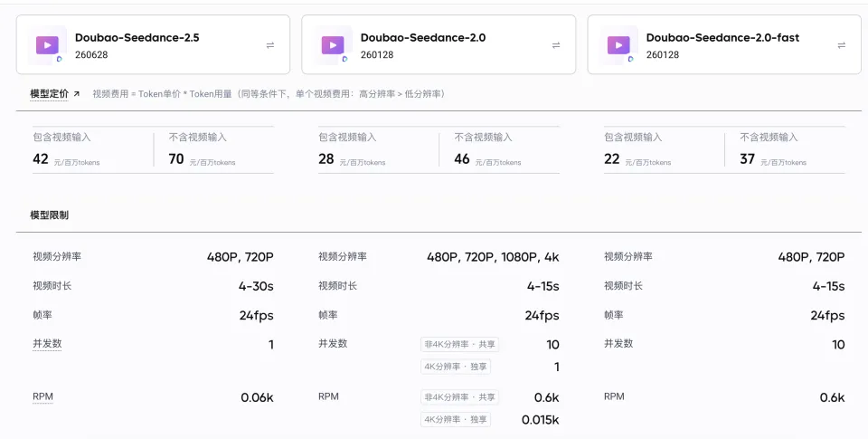Click the Doubao-Seedance-2.5 video model icon
The height and width of the screenshot is (439, 868).
tap(47, 45)
